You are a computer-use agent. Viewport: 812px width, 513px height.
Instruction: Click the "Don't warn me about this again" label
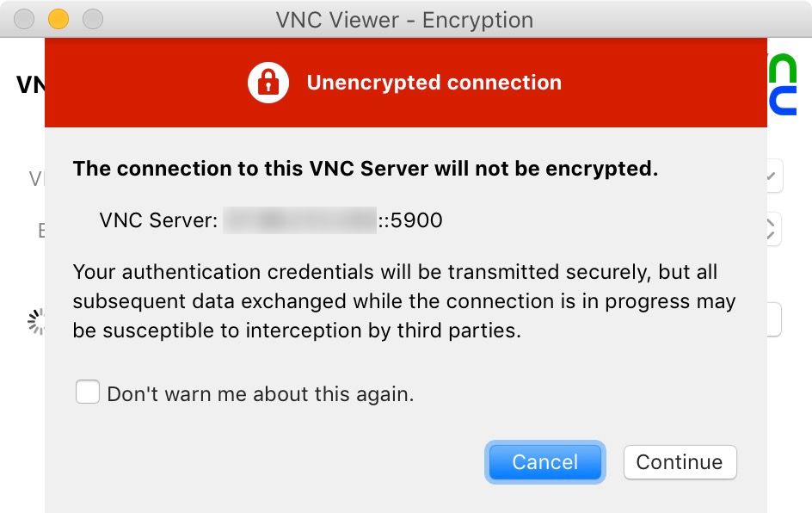261,394
